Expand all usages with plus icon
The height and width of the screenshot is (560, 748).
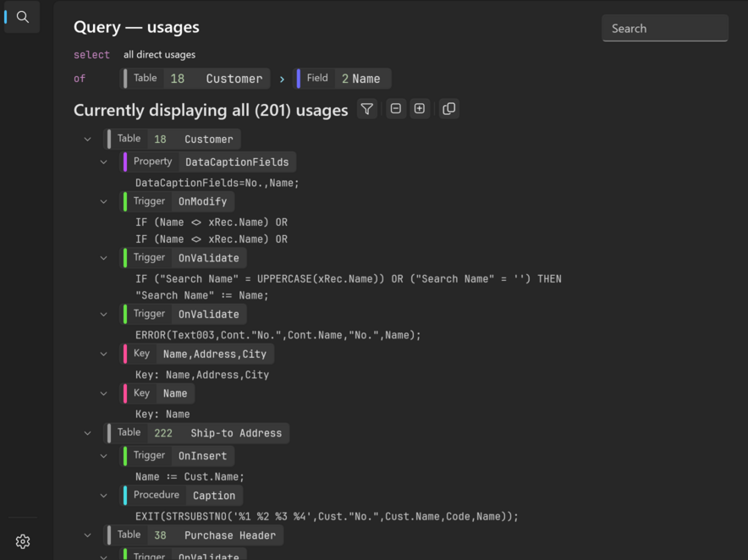420,109
